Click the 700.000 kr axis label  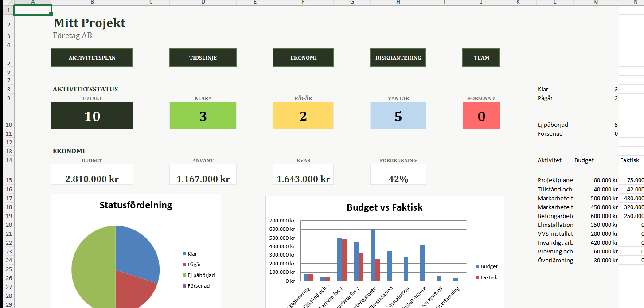pyautogui.click(x=282, y=221)
